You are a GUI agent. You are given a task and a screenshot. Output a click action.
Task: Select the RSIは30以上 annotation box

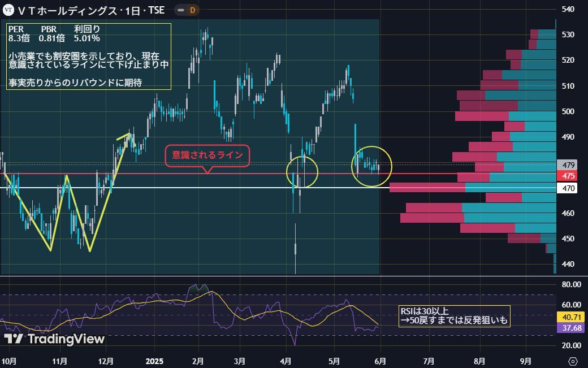coord(454,316)
